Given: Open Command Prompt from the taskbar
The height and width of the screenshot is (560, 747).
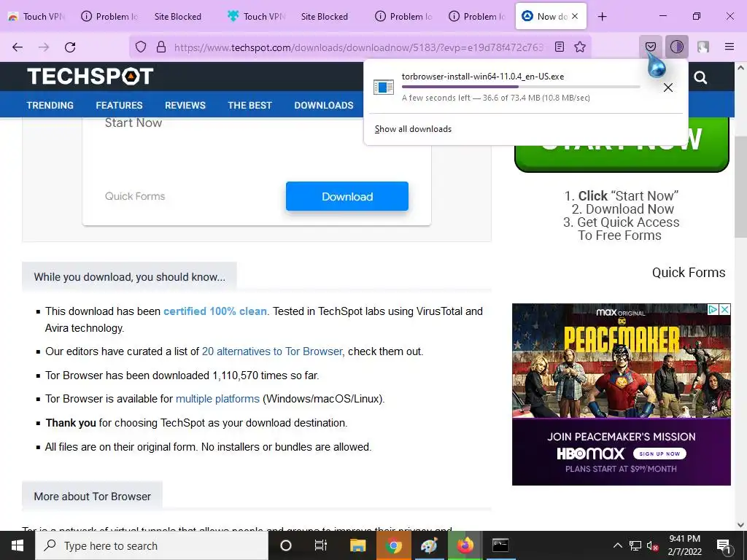Looking at the screenshot, I should pyautogui.click(x=500, y=545).
